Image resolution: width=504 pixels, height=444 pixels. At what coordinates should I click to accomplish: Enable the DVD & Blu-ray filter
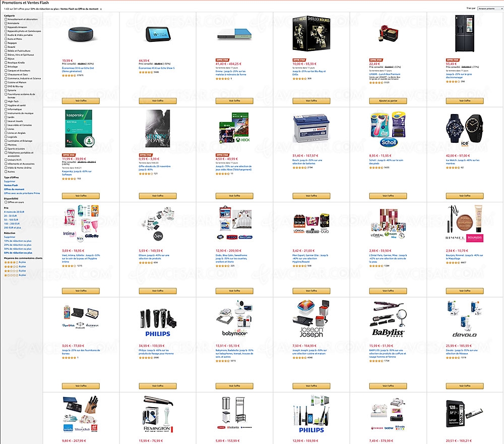coord(6,86)
